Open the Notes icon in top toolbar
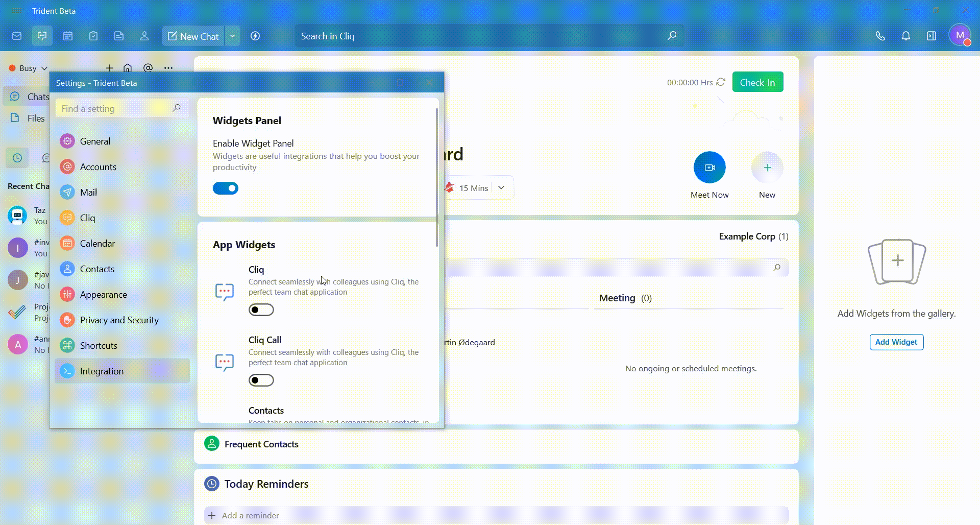Image resolution: width=980 pixels, height=525 pixels. coord(119,36)
